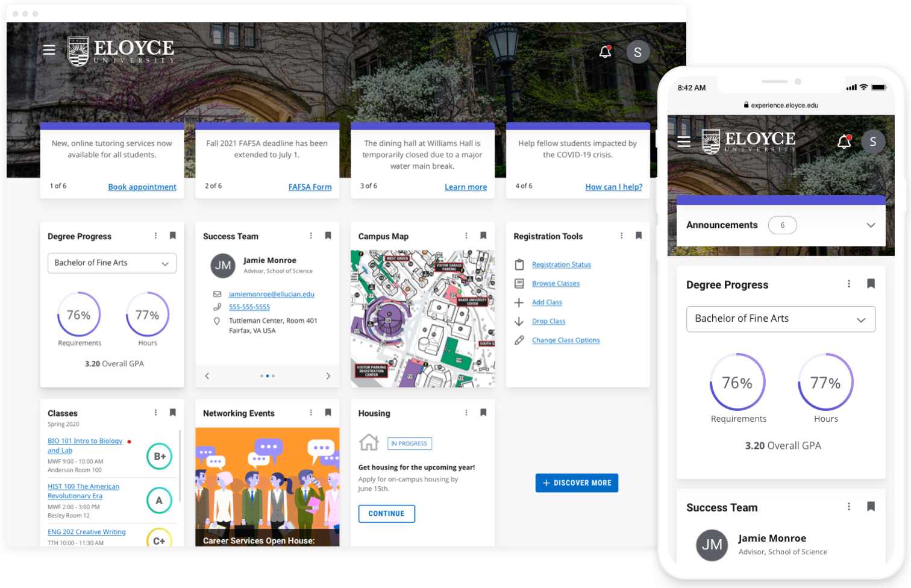911x588 pixels.
Task: Click phone browser address experience.eloyce.edu
Action: click(x=781, y=105)
